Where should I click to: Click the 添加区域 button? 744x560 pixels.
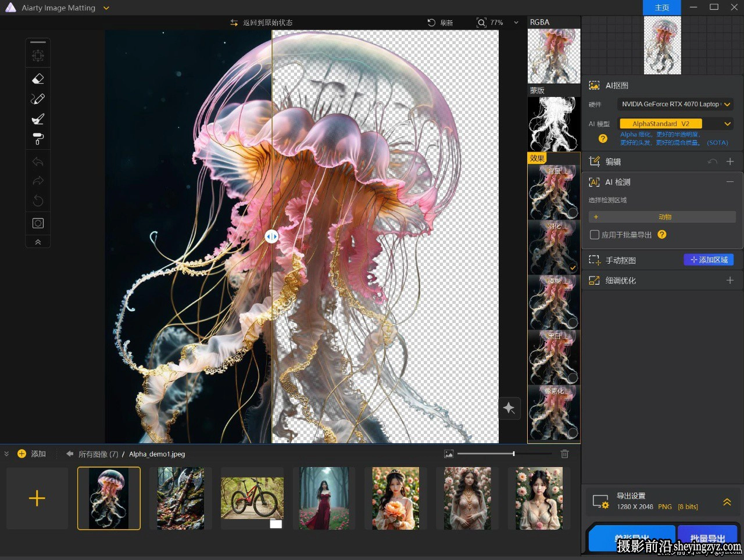tap(709, 260)
